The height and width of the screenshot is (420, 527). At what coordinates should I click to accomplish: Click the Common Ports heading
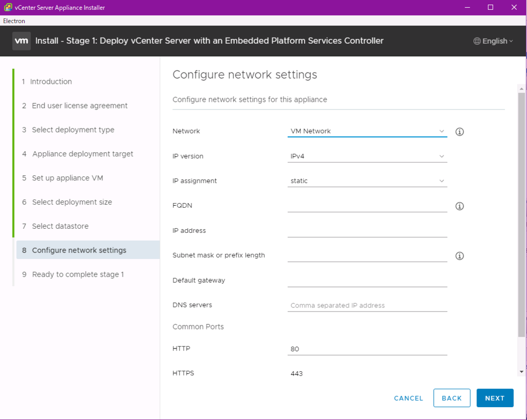198,326
